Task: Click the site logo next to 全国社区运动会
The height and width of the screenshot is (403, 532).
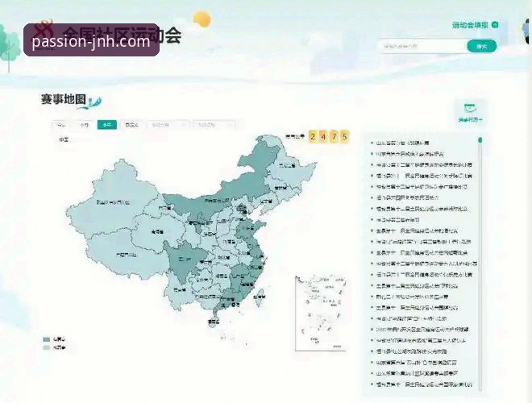Action: pyautogui.click(x=44, y=31)
